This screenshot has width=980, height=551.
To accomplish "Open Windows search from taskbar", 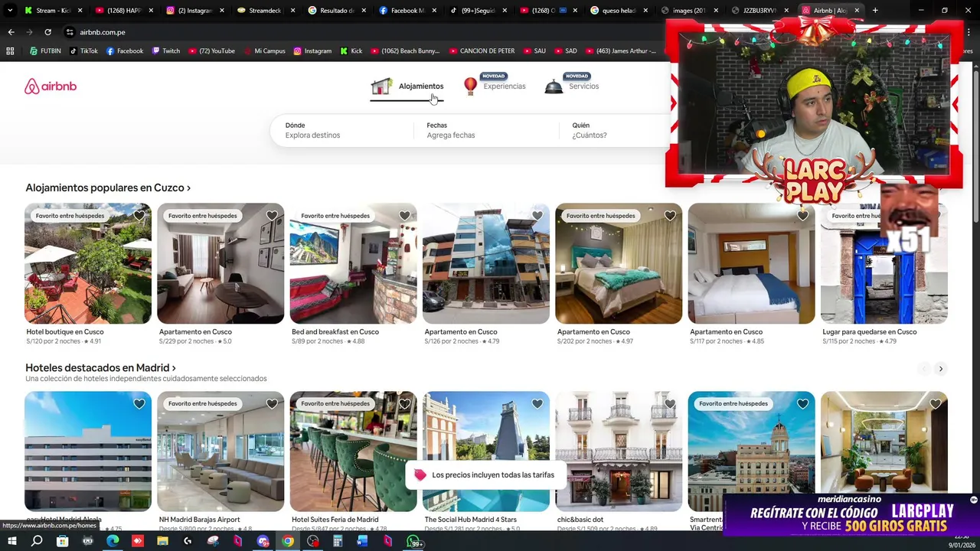I will (37, 542).
